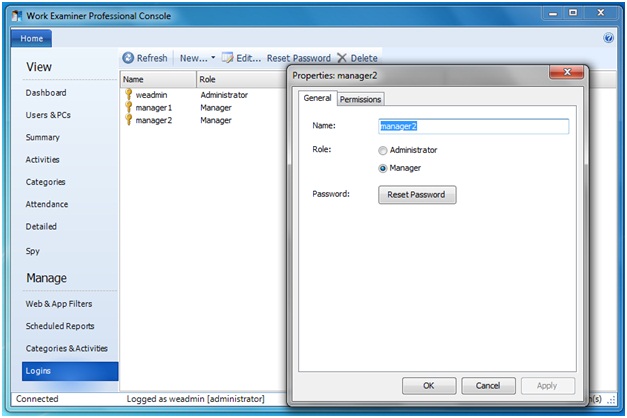627x418 pixels.
Task: Click Reset Password in the toolbar
Action: [299, 58]
